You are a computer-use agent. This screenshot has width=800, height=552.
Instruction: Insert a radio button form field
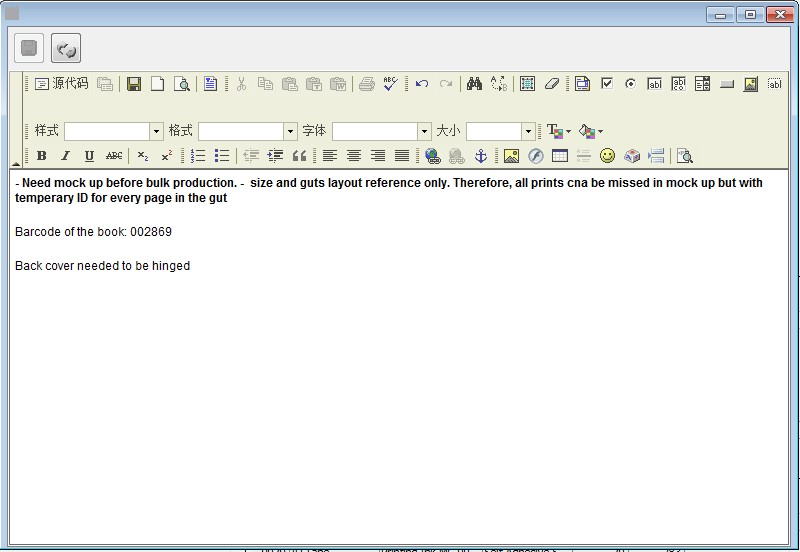pos(631,84)
